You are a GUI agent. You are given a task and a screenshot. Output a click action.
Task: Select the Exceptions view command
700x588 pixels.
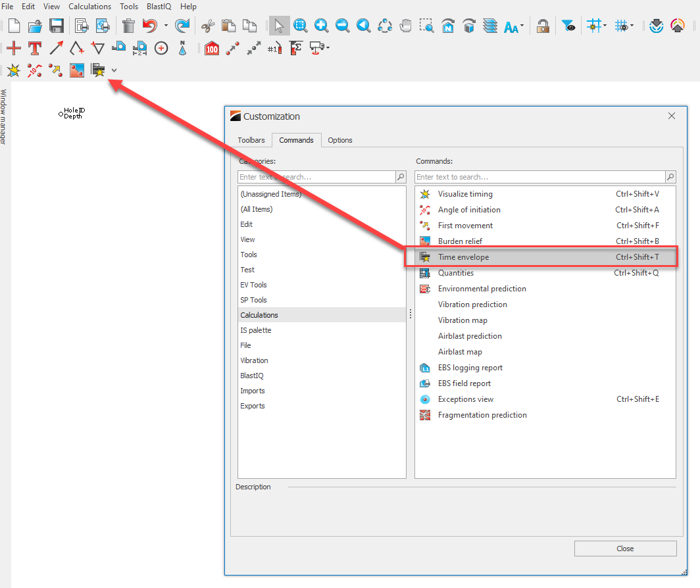[545, 399]
